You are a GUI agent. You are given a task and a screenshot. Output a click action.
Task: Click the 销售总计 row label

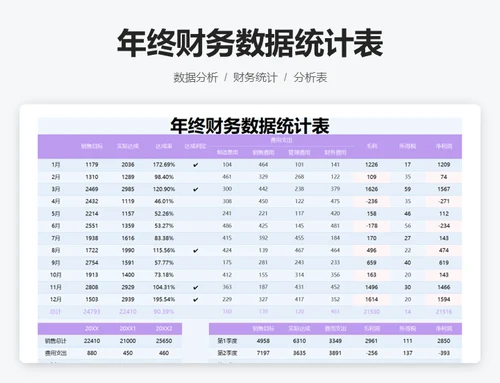coord(56,341)
